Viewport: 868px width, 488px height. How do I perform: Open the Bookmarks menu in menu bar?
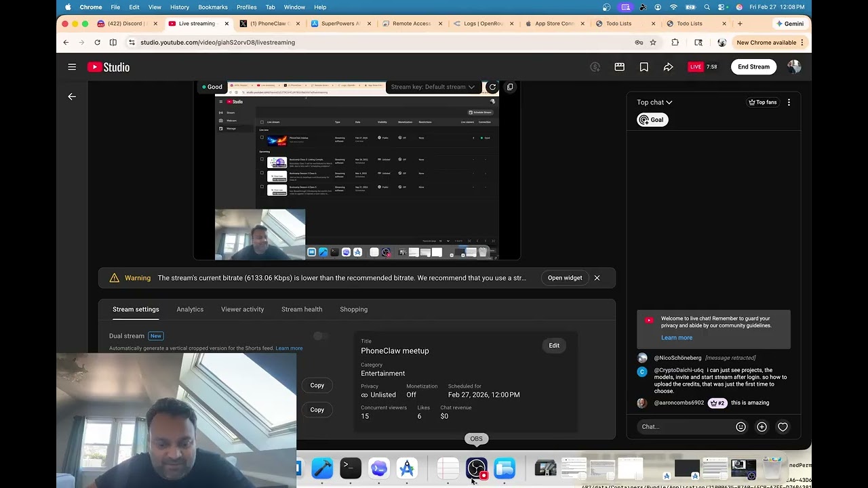click(213, 7)
